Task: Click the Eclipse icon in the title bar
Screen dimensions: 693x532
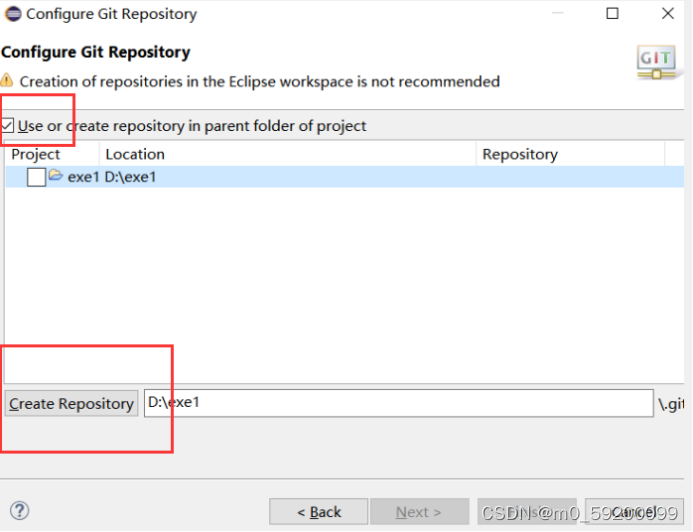Action: point(13,14)
